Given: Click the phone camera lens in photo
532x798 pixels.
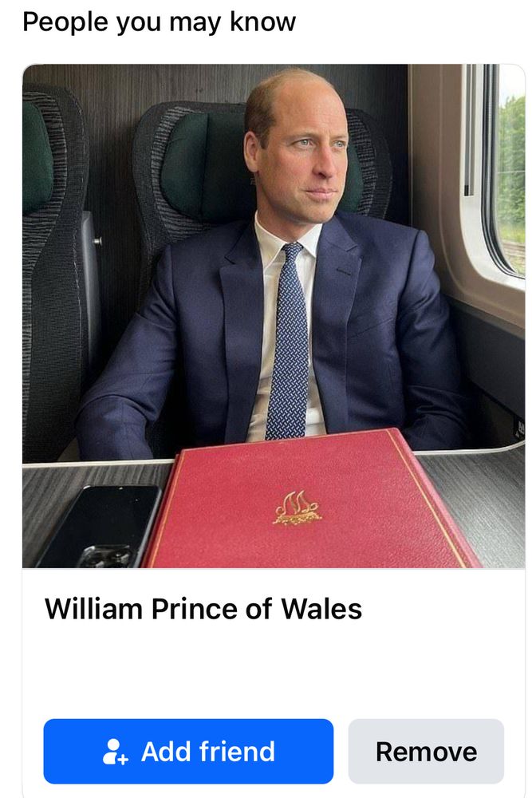Looking at the screenshot, I should [x=104, y=556].
